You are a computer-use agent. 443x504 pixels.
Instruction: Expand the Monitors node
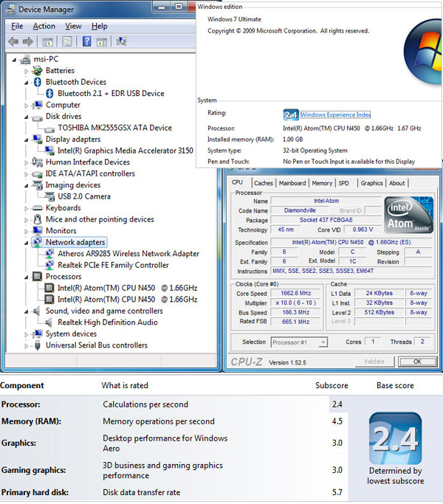tap(27, 232)
